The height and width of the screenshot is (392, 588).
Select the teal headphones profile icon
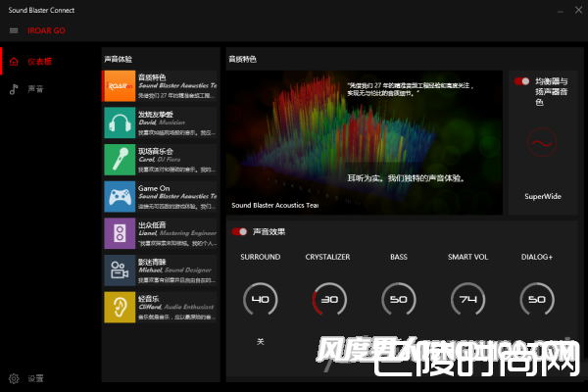coord(120,122)
